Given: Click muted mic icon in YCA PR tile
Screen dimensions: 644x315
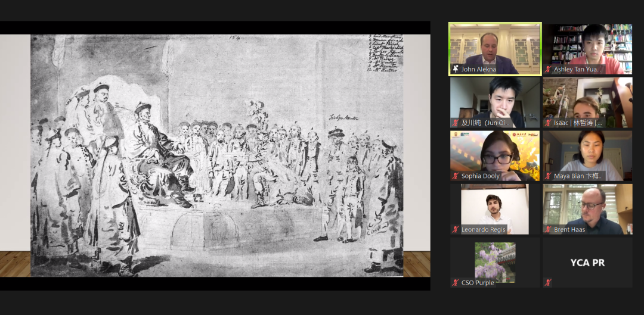Looking at the screenshot, I should pyautogui.click(x=548, y=283).
